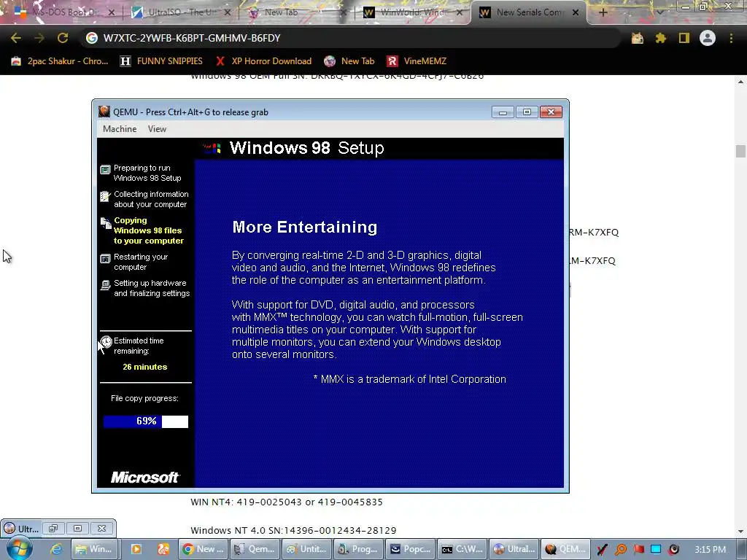Switch to the Prog... taskbar button
The image size is (747, 560).
(x=358, y=549)
